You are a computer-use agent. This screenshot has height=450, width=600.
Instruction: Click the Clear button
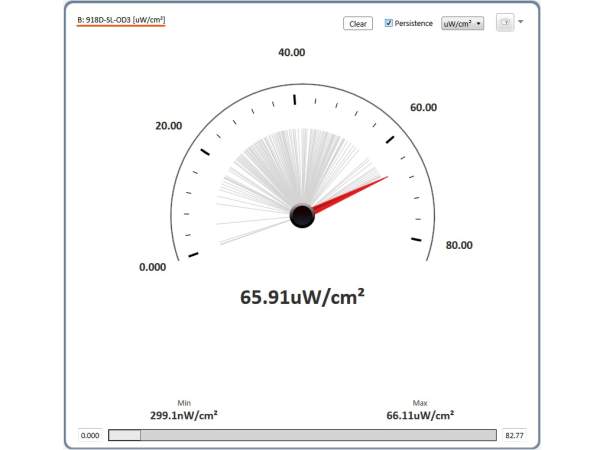point(358,23)
